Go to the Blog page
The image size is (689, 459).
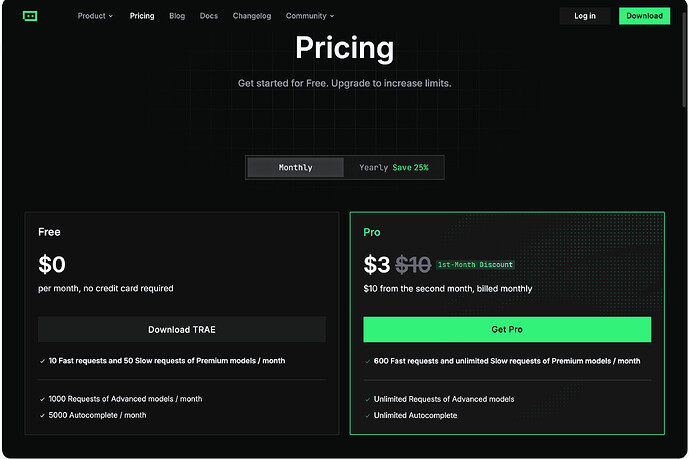click(x=177, y=16)
